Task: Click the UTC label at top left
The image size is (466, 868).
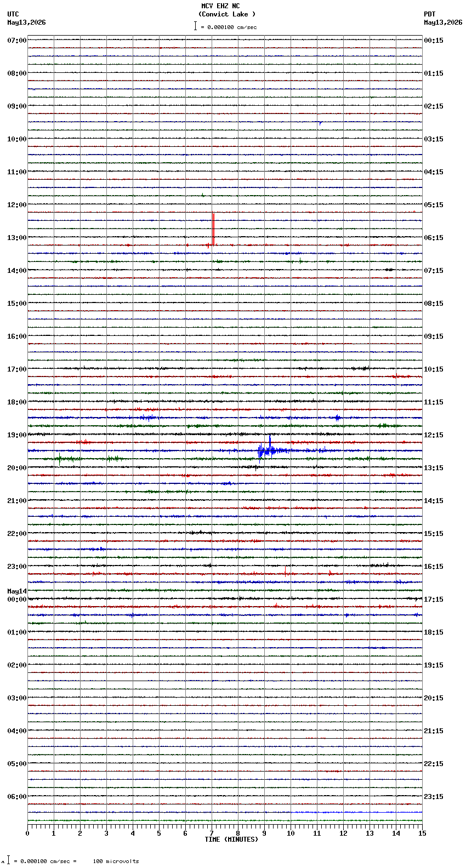Action: point(13,14)
